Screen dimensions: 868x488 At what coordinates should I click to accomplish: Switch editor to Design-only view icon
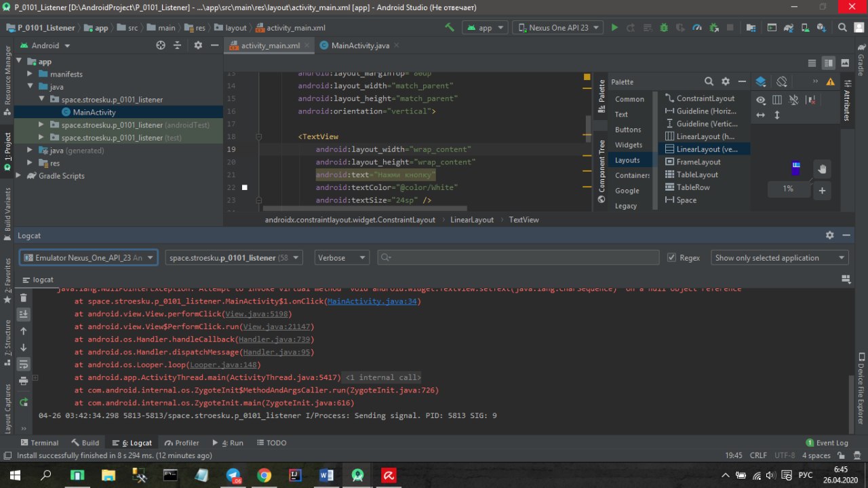(x=845, y=62)
